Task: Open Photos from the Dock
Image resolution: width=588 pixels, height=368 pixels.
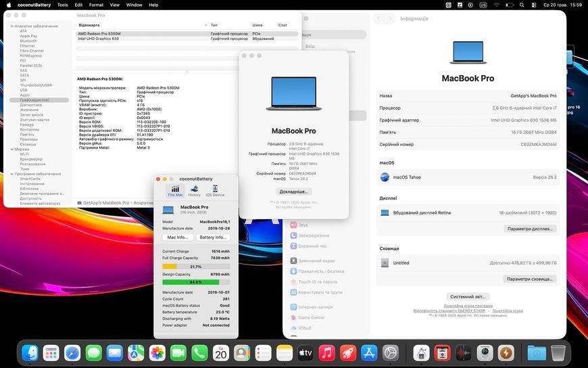Action: (x=157, y=353)
